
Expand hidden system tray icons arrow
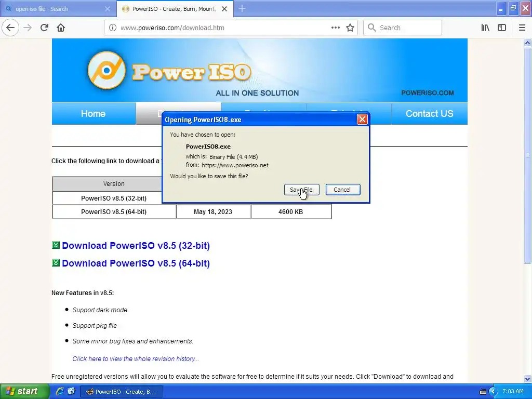493,392
